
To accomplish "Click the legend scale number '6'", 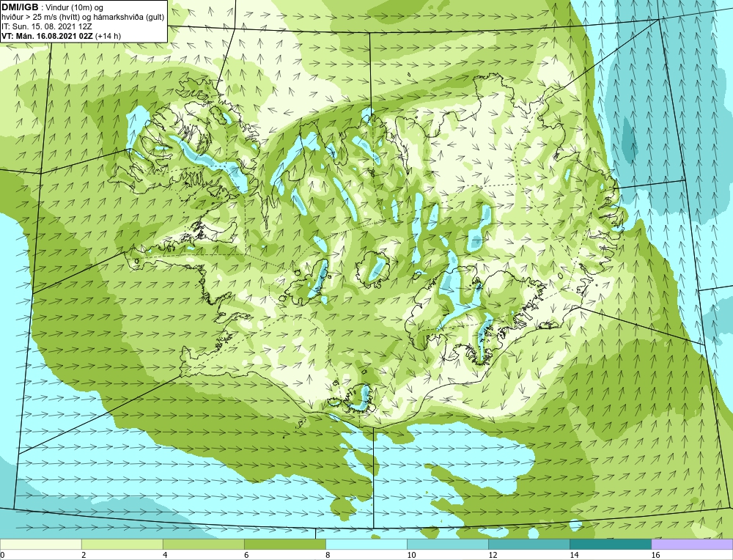I will (x=246, y=555).
